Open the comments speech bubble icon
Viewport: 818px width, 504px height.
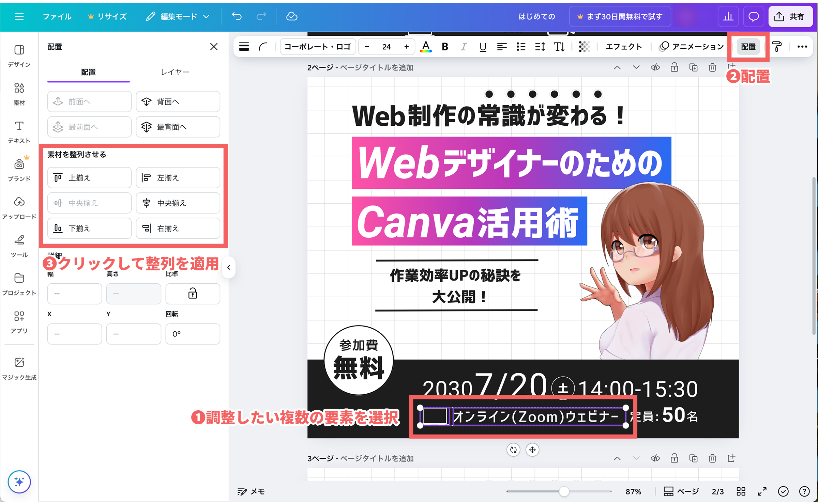(753, 16)
